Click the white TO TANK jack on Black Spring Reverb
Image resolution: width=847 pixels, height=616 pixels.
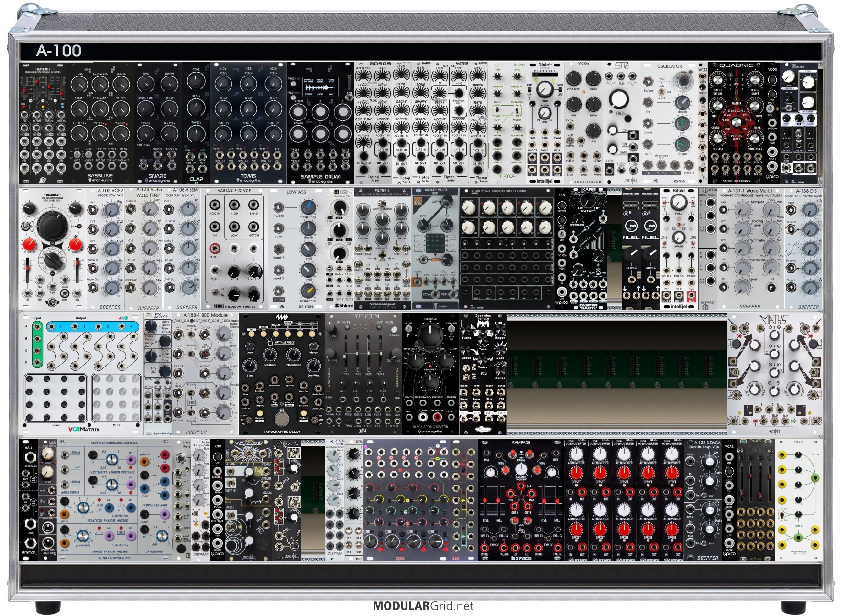point(423,417)
